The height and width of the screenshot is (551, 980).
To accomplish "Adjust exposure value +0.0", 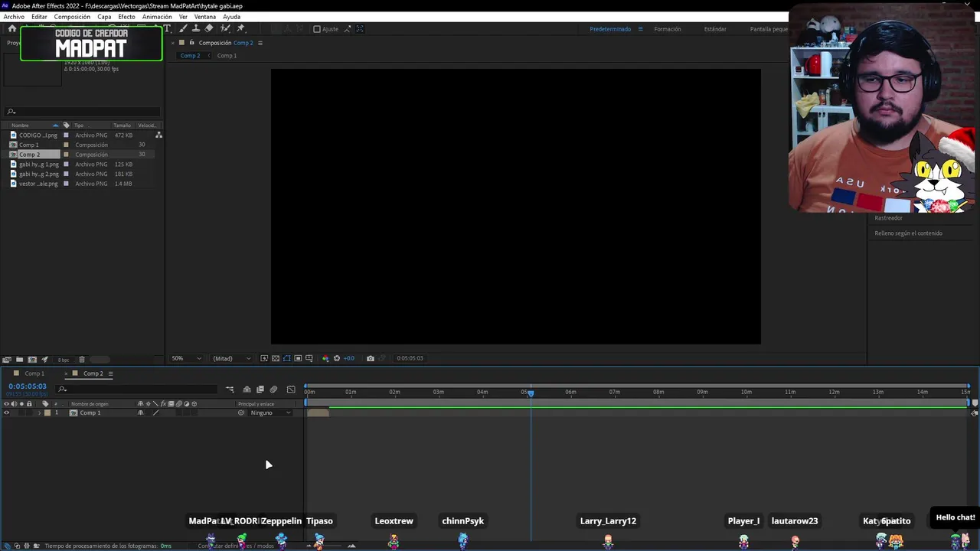I will (x=349, y=358).
